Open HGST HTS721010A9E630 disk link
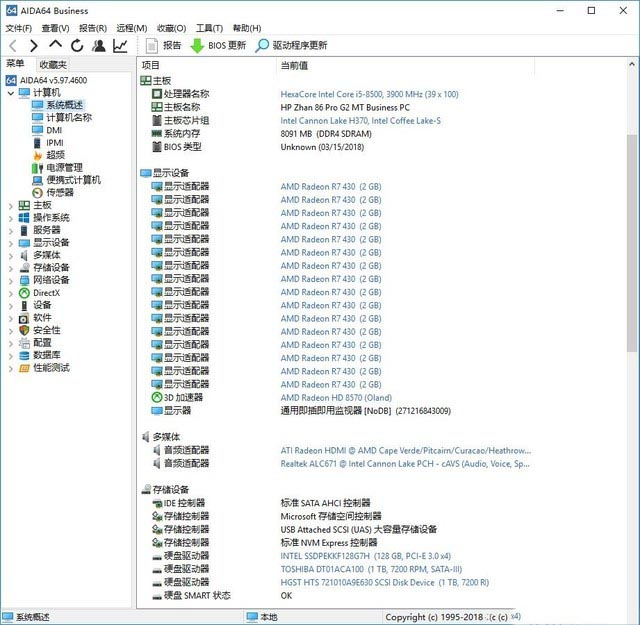Viewport: 640px width, 625px height. coord(384,583)
